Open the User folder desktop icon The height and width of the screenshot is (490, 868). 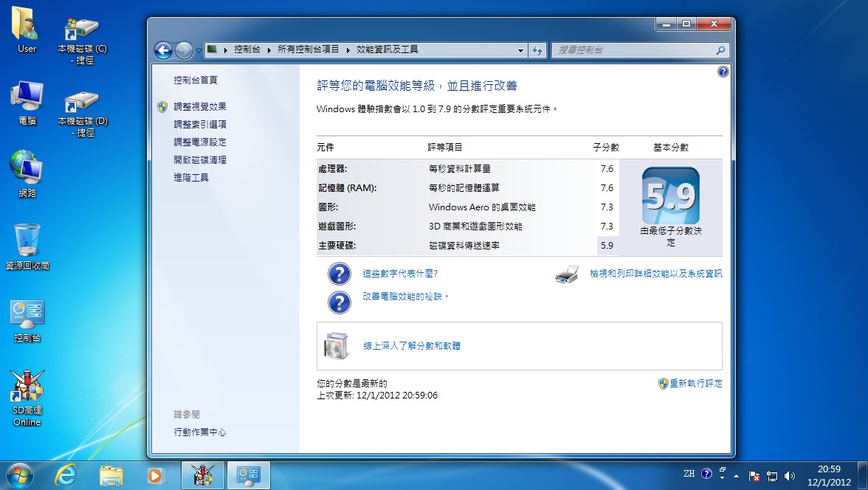(x=27, y=30)
